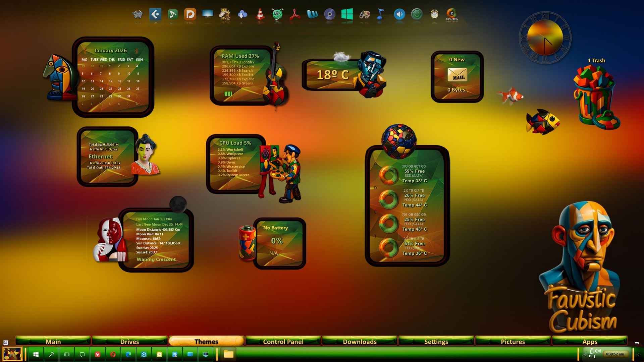Viewport: 644px width, 362px height.
Task: Go to previous month in calendar
Action: [x=85, y=51]
